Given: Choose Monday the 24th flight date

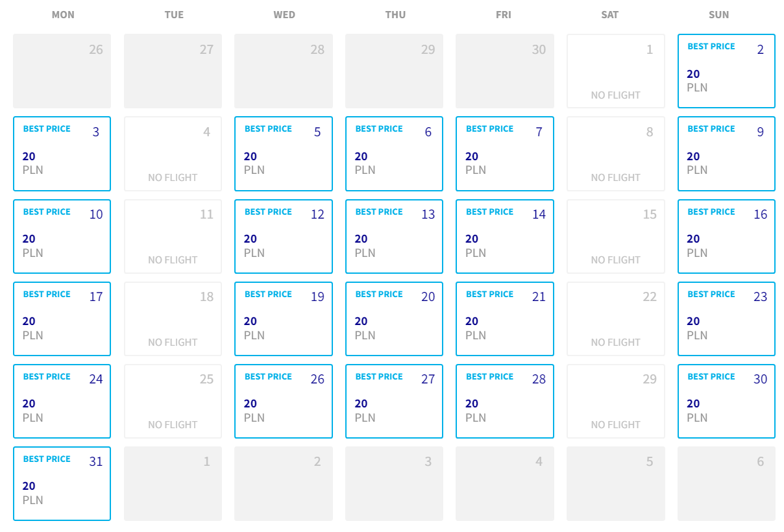Looking at the screenshot, I should [x=62, y=401].
